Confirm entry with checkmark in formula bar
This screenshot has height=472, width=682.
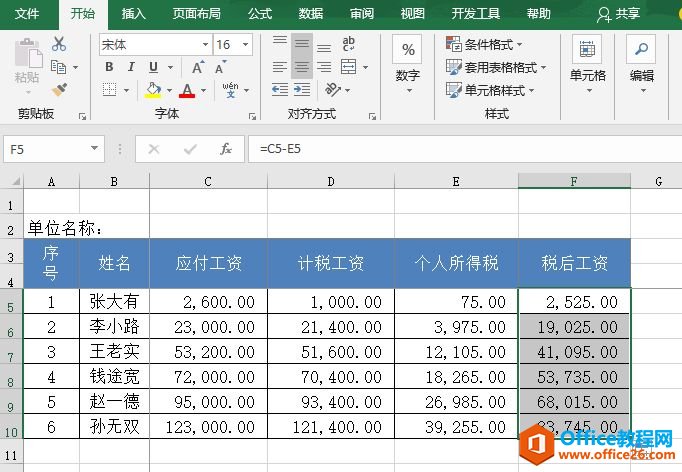point(190,149)
